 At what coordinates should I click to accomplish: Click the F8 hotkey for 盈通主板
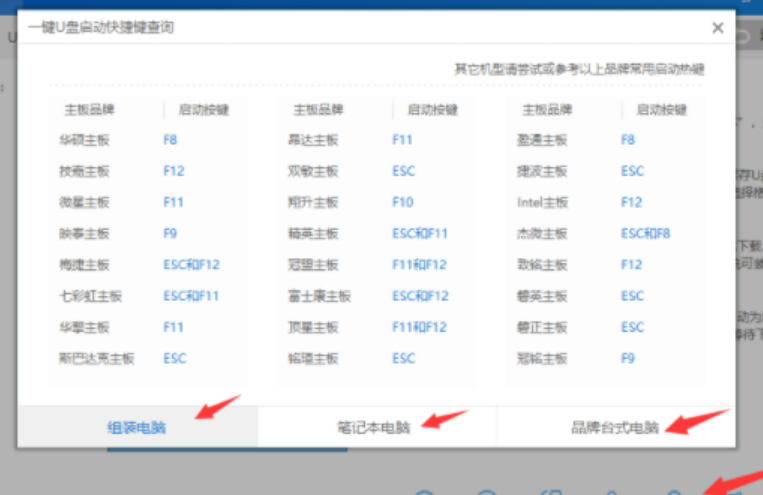[x=627, y=140]
